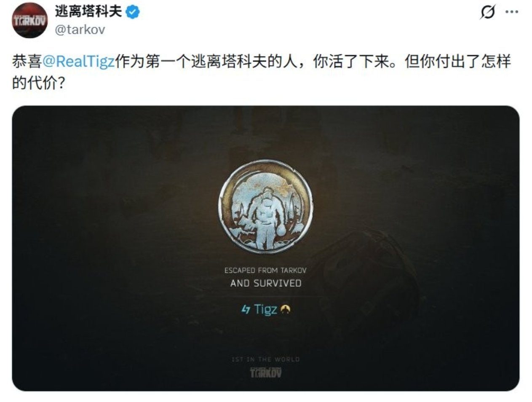Click the AND SURVIVED text
Viewport: 532px width, 402px height.
coord(266,283)
